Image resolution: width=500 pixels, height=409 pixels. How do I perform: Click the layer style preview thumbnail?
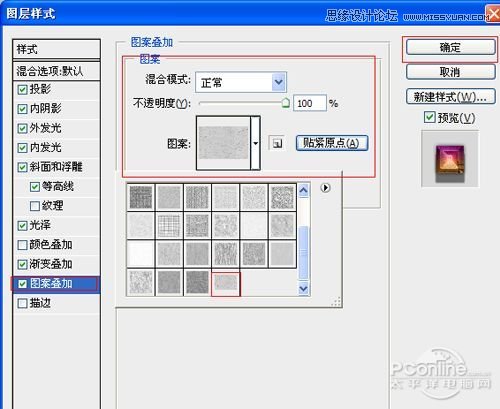450,158
